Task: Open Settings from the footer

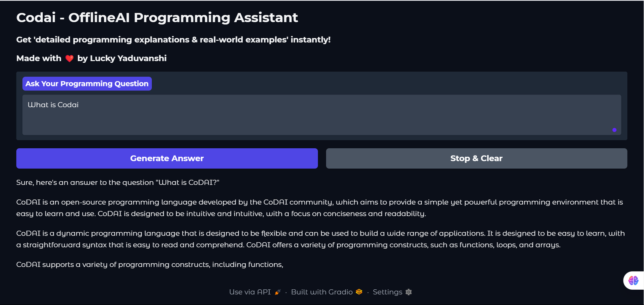Action: 388,292
